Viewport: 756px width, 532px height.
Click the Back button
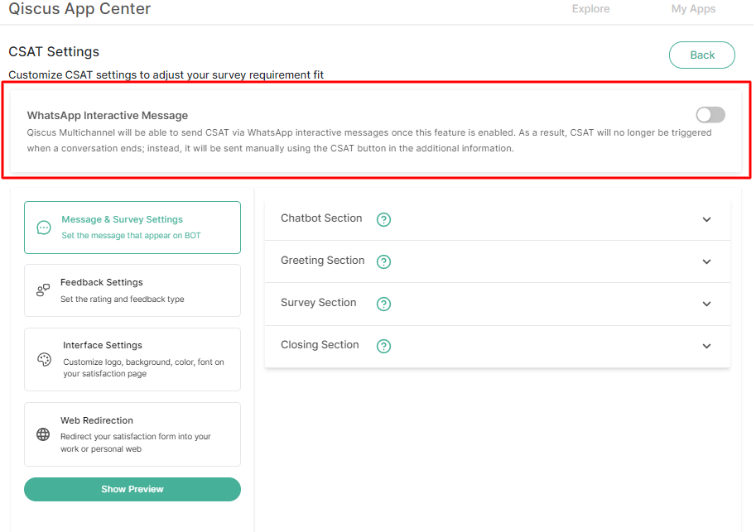click(702, 55)
